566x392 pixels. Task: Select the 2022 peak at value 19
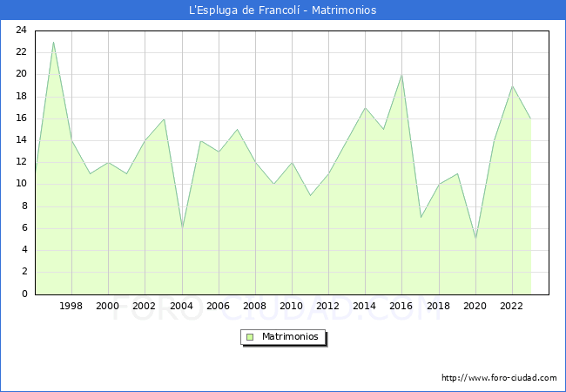(512, 86)
